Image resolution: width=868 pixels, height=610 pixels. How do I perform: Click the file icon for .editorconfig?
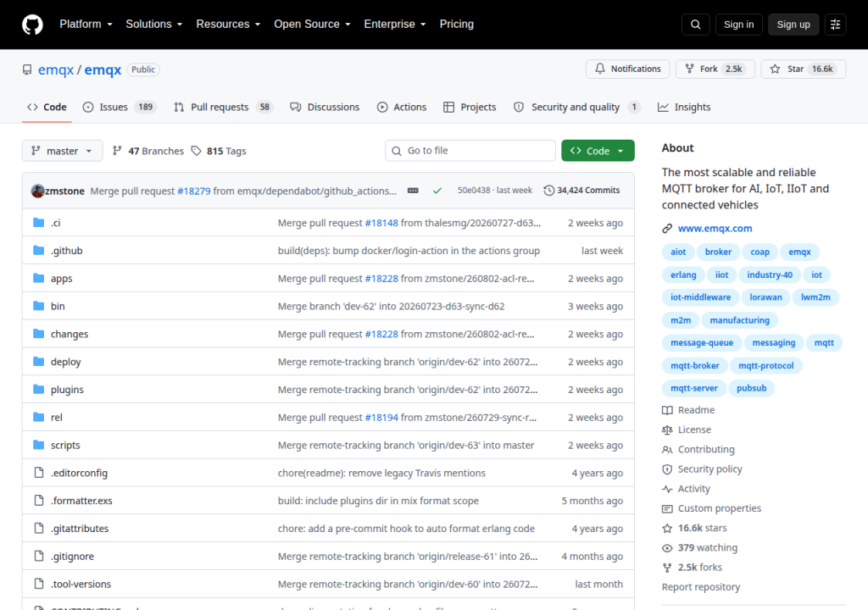(39, 472)
